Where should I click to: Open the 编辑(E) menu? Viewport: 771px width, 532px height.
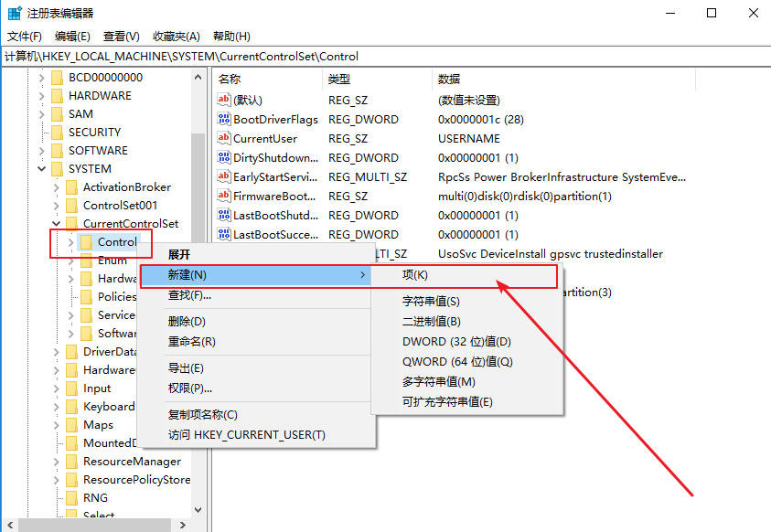point(72,37)
